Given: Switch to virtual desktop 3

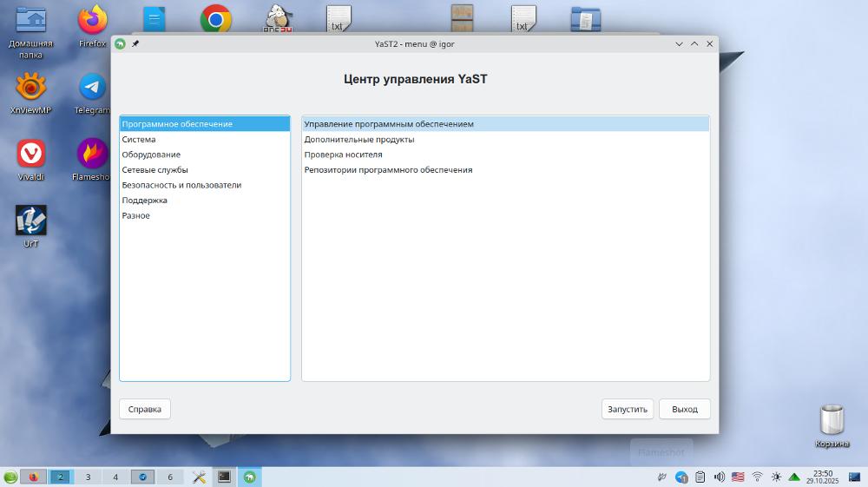Looking at the screenshot, I should 88,477.
